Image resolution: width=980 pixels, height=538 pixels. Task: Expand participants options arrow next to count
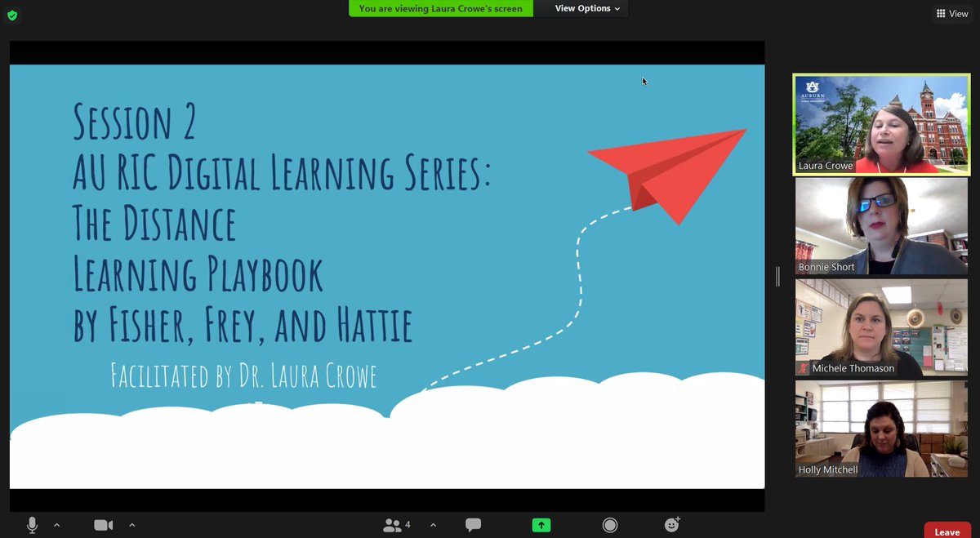pos(433,525)
